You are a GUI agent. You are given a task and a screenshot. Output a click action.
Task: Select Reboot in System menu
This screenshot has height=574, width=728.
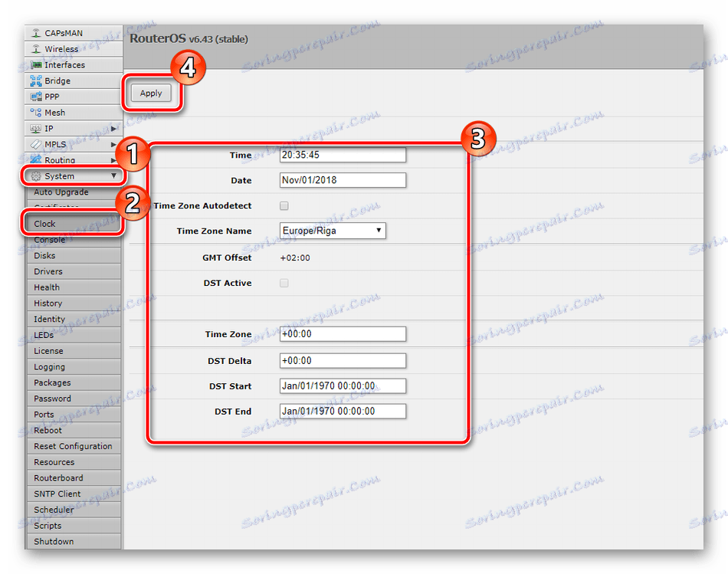[x=74, y=431]
